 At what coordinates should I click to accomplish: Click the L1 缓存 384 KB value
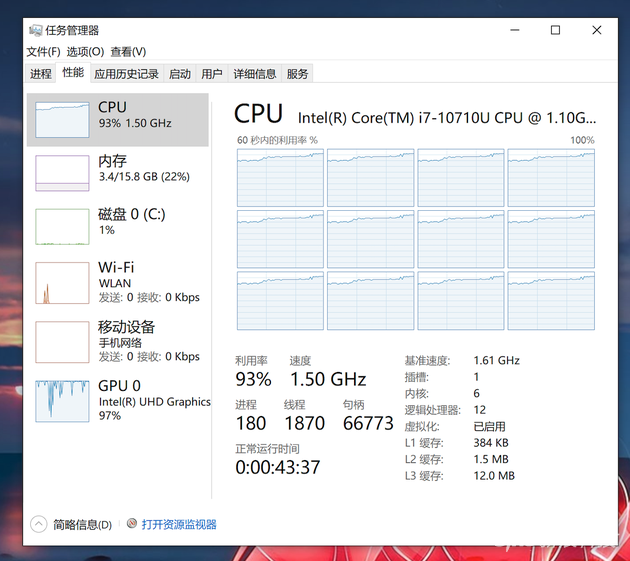[x=491, y=443]
